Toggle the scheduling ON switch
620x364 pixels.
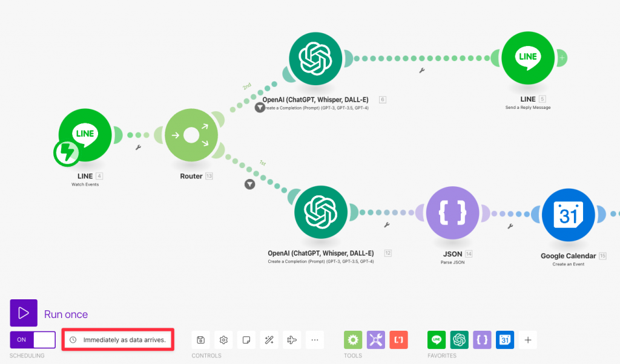pyautogui.click(x=33, y=340)
